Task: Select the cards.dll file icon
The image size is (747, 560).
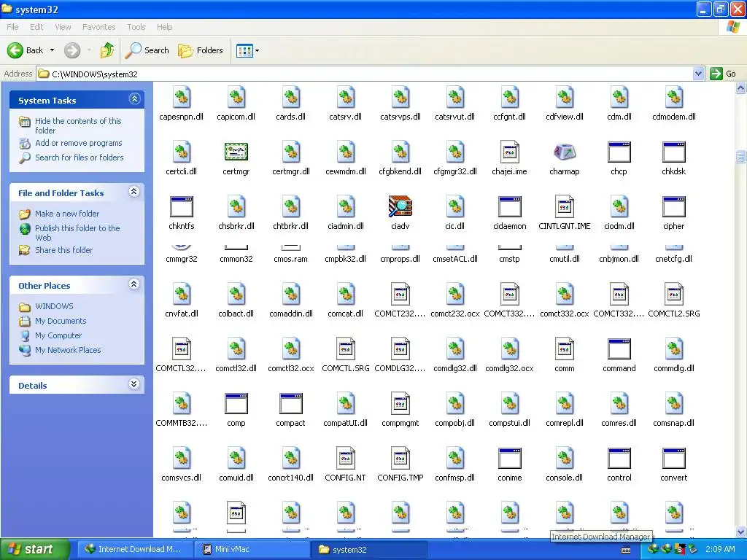Action: 290,98
